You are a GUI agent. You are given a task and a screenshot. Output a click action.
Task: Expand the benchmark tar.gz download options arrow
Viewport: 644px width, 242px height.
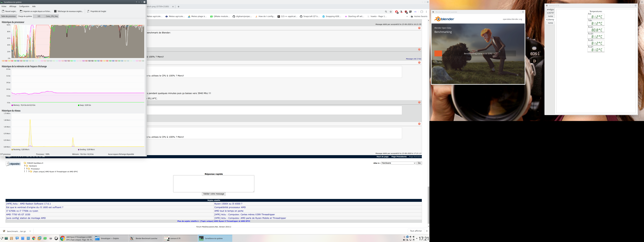tap(30, 231)
